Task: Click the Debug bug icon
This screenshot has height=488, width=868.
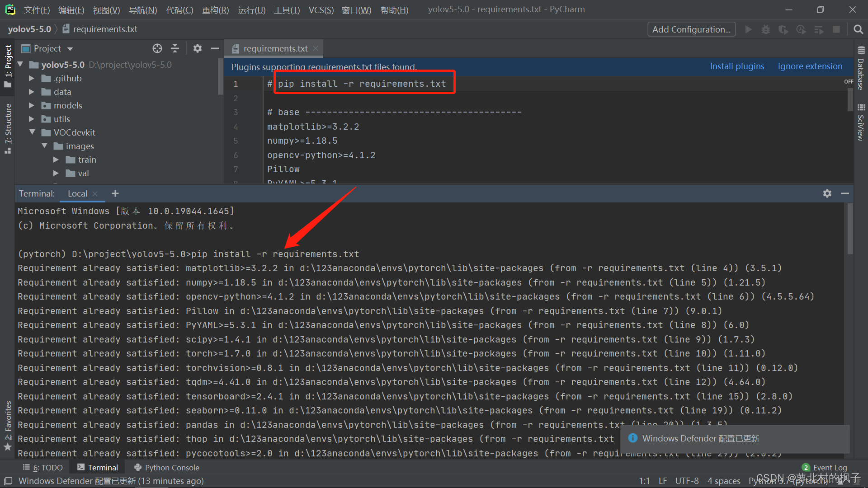Action: (x=765, y=29)
